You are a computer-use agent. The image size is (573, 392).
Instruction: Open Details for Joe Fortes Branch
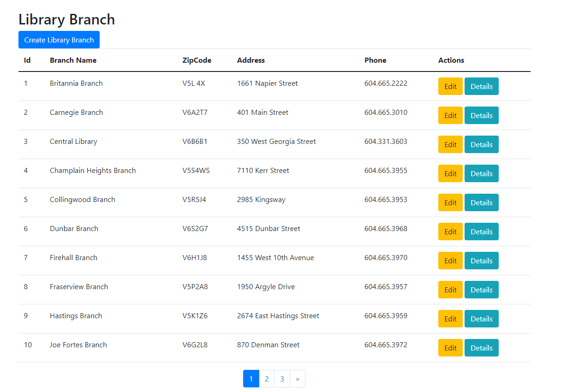(x=481, y=348)
